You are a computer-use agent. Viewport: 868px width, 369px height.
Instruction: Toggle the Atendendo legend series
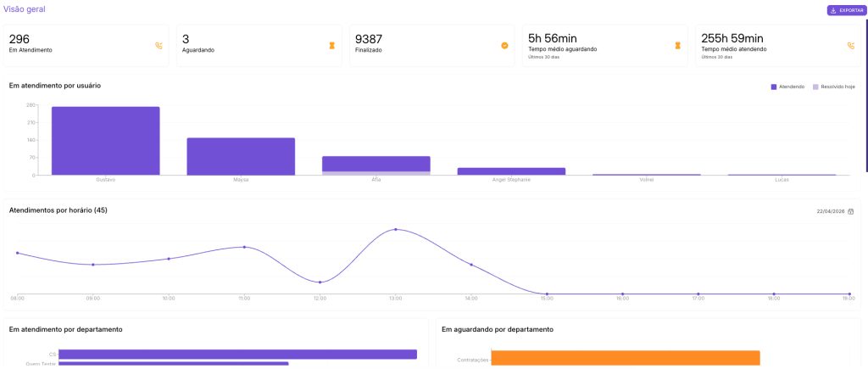click(x=787, y=87)
